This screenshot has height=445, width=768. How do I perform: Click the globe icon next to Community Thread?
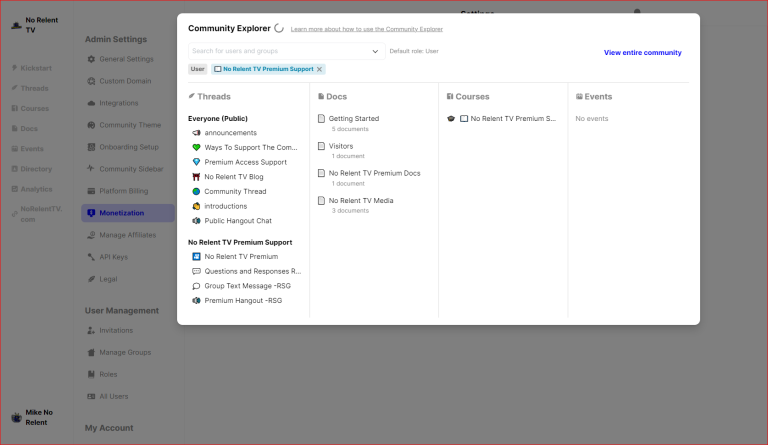click(196, 191)
